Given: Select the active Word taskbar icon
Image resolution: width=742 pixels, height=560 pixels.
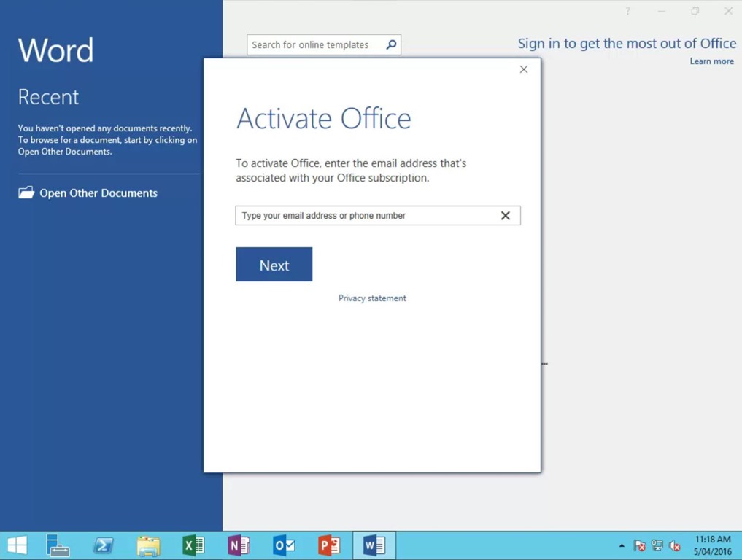Looking at the screenshot, I should tap(374, 545).
